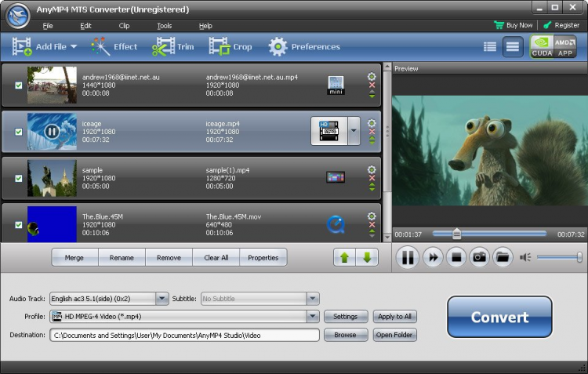Browse for destination folder

pyautogui.click(x=346, y=335)
